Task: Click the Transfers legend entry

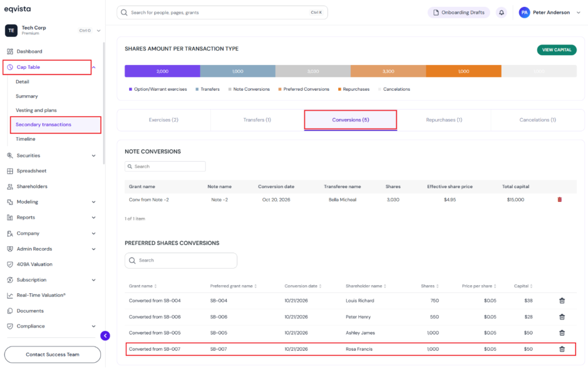Action: 207,89
